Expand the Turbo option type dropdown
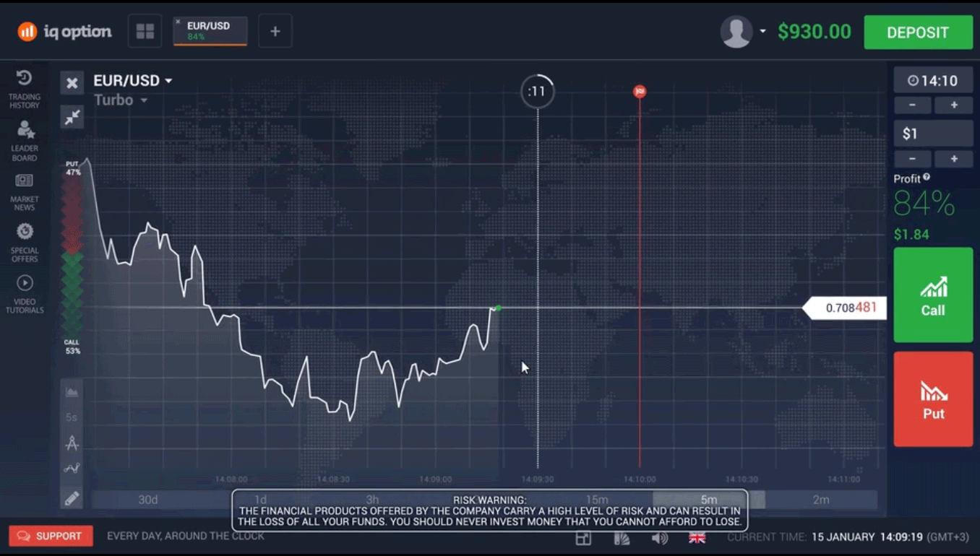This screenshot has width=980, height=556. click(121, 100)
